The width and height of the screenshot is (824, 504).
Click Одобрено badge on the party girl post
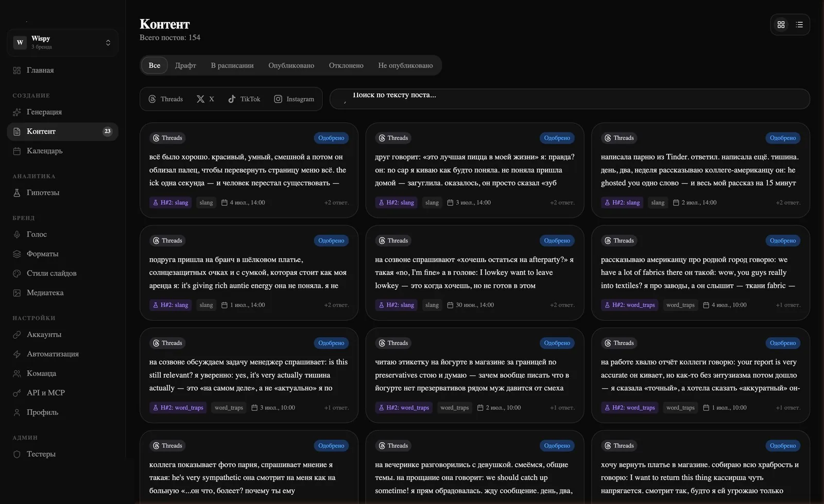(557, 446)
